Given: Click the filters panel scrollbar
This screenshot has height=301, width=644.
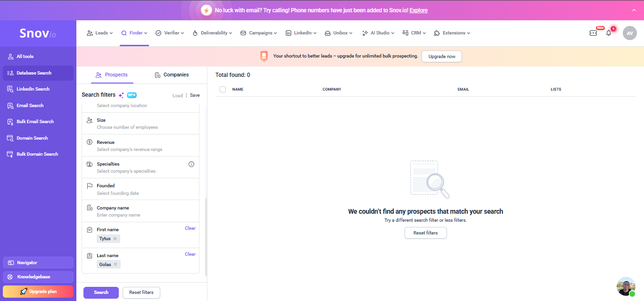Looking at the screenshot, I should click(206, 237).
